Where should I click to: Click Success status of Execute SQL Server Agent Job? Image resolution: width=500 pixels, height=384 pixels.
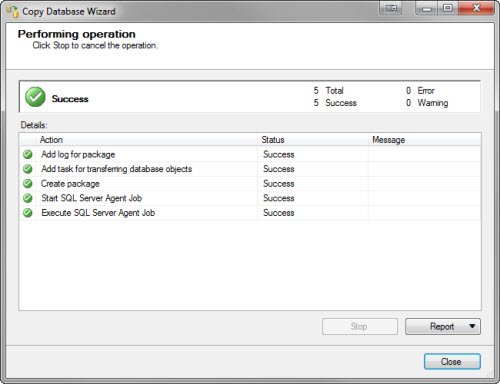point(279,213)
